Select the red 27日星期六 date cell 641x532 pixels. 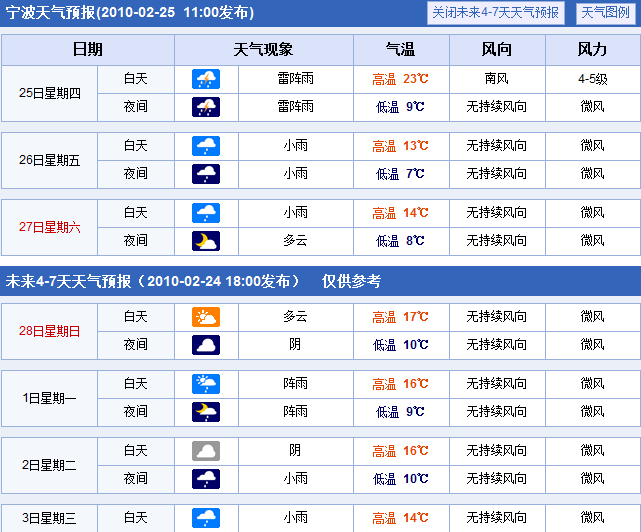[x=49, y=227]
